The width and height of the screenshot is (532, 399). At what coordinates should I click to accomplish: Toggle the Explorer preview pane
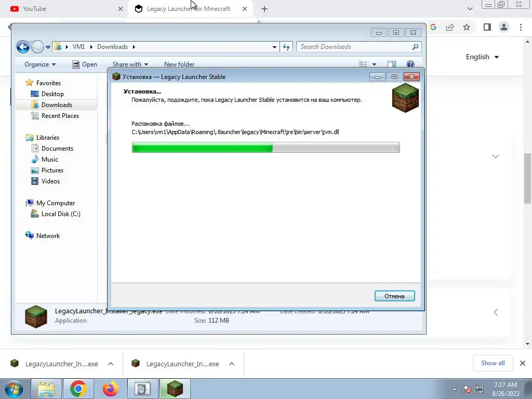click(x=392, y=64)
